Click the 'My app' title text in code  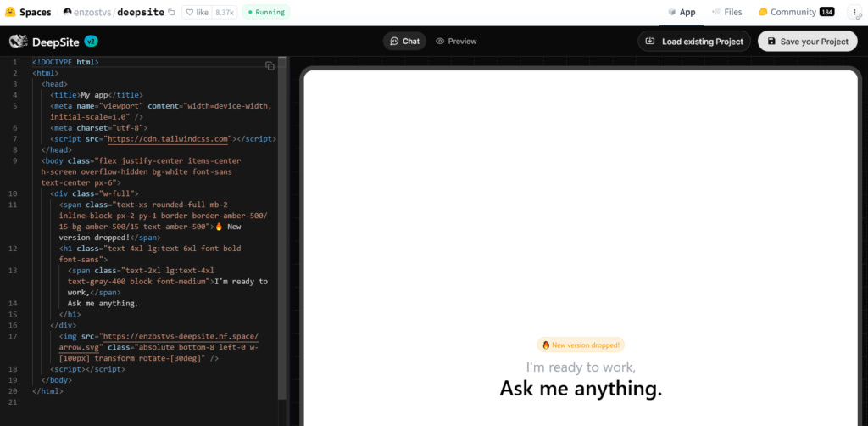[x=94, y=95]
